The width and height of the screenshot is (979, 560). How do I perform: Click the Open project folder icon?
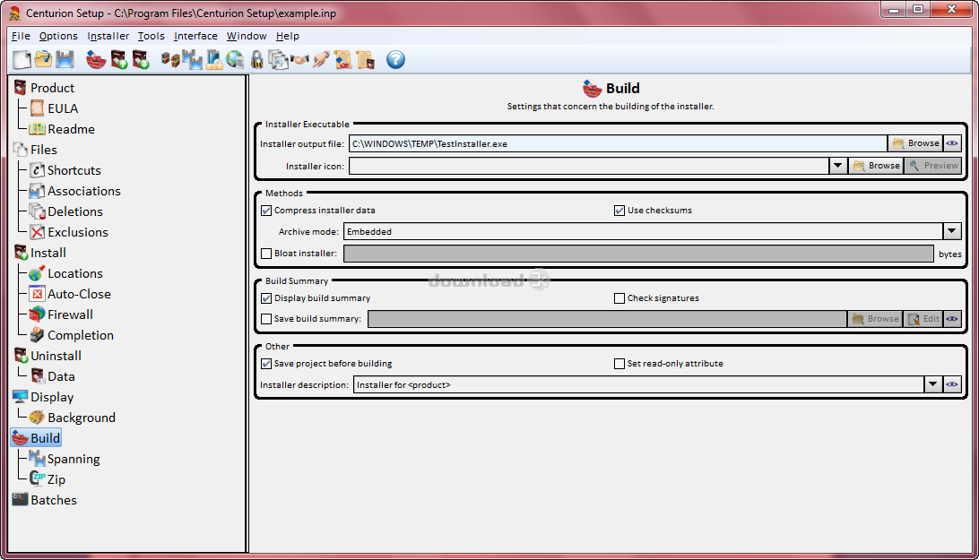point(44,60)
